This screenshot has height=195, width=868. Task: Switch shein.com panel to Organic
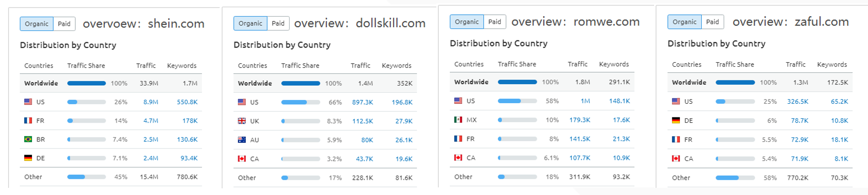pos(37,24)
